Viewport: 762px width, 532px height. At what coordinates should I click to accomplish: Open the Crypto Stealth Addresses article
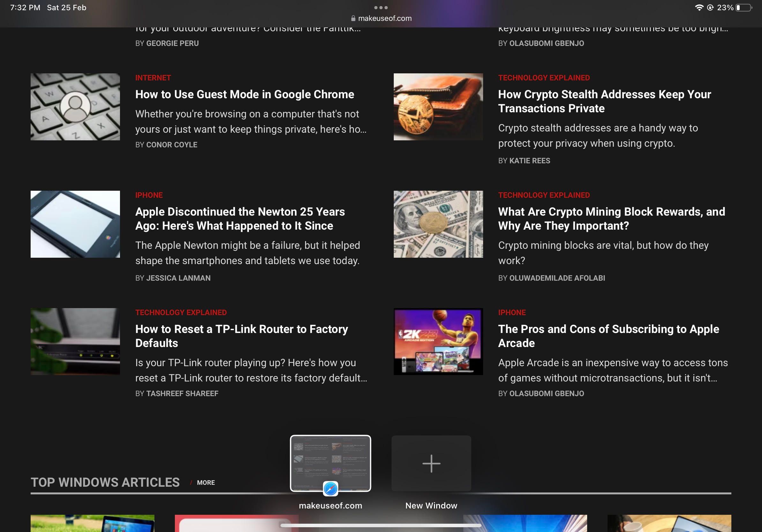point(604,101)
